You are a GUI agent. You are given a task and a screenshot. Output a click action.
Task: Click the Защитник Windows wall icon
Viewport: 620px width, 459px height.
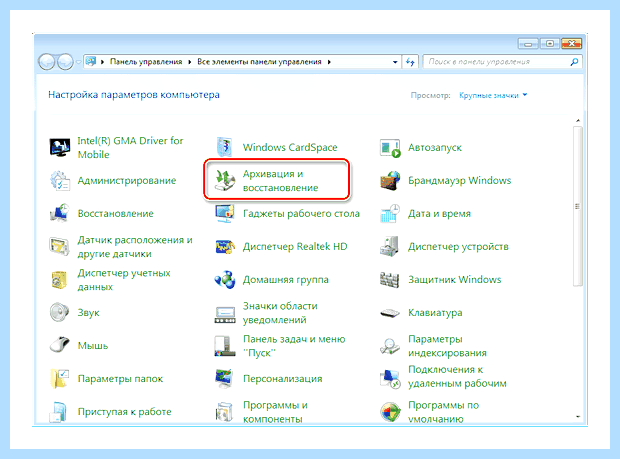[x=390, y=280]
